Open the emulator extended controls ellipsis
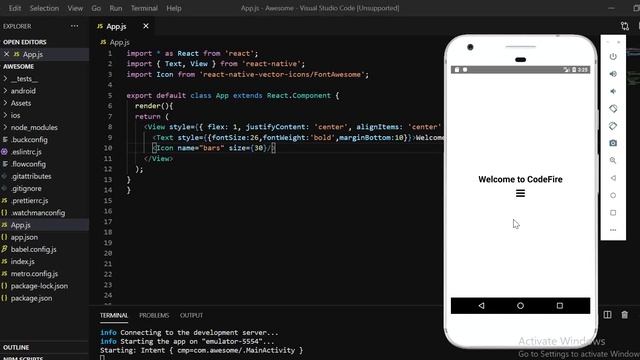 (x=613, y=230)
